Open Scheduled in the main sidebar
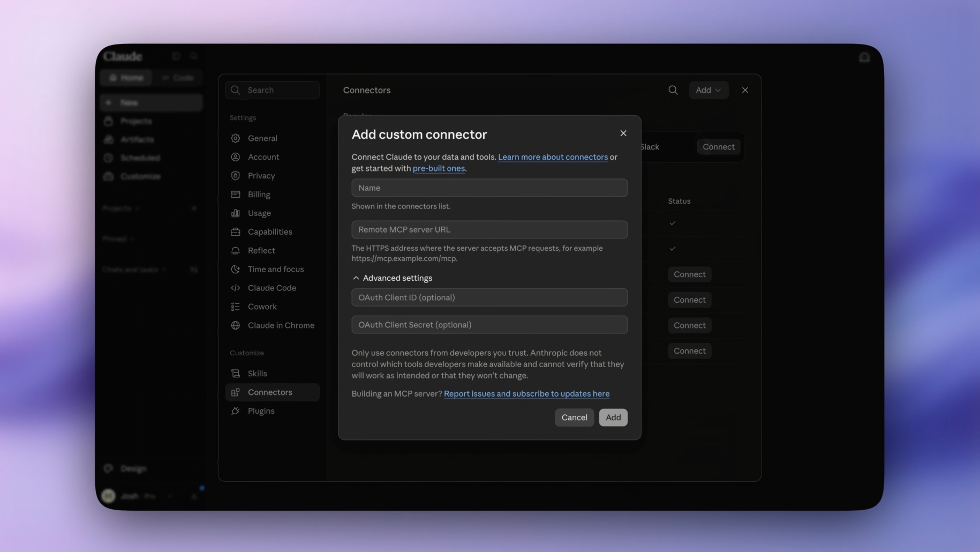 [x=151, y=158]
